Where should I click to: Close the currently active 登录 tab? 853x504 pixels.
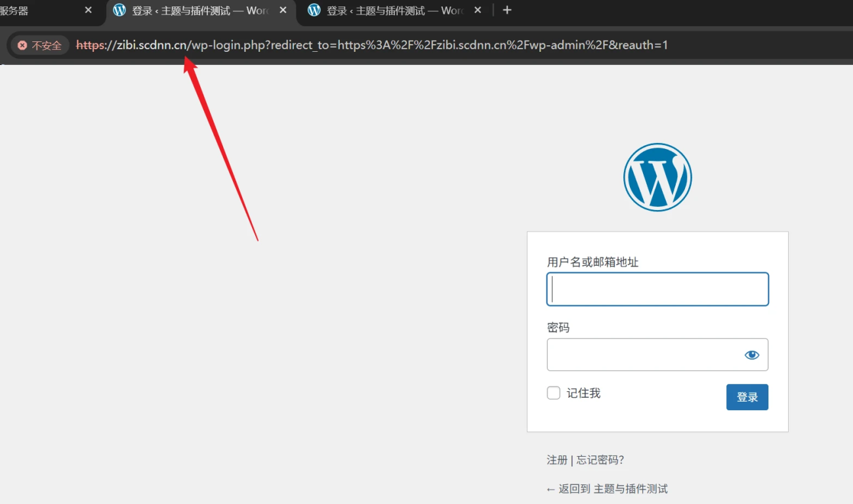(x=283, y=10)
